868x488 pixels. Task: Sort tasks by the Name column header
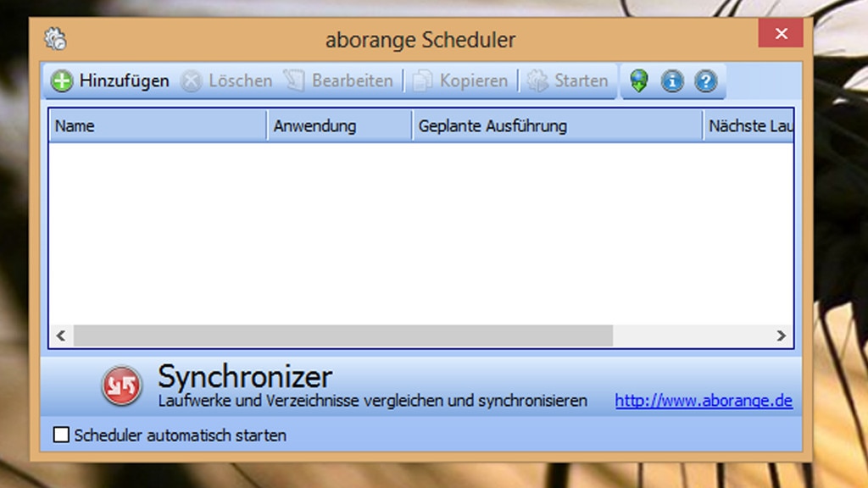157,125
